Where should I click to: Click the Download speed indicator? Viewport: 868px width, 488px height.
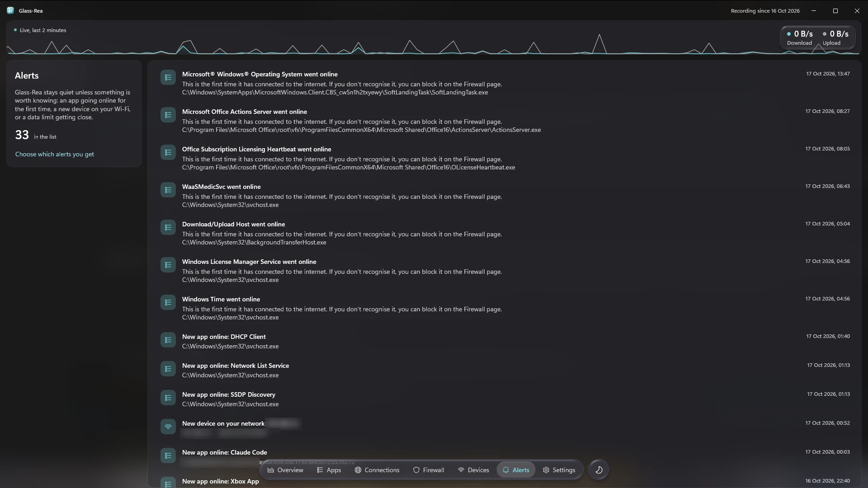[x=799, y=38]
